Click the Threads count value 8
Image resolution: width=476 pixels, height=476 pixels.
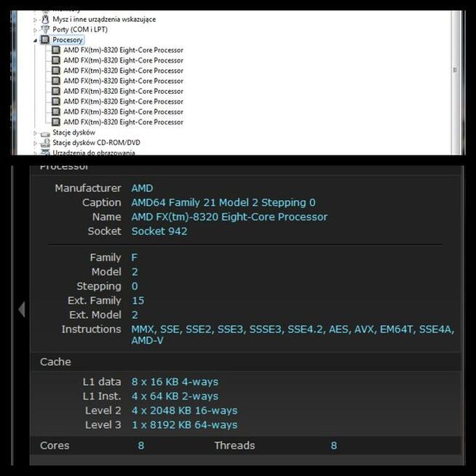[333, 445]
